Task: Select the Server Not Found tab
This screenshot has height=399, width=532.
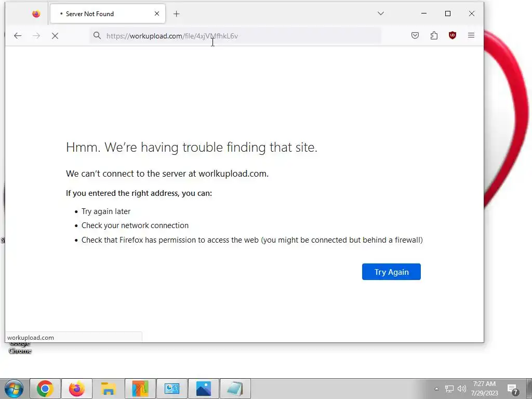Action: [108, 14]
